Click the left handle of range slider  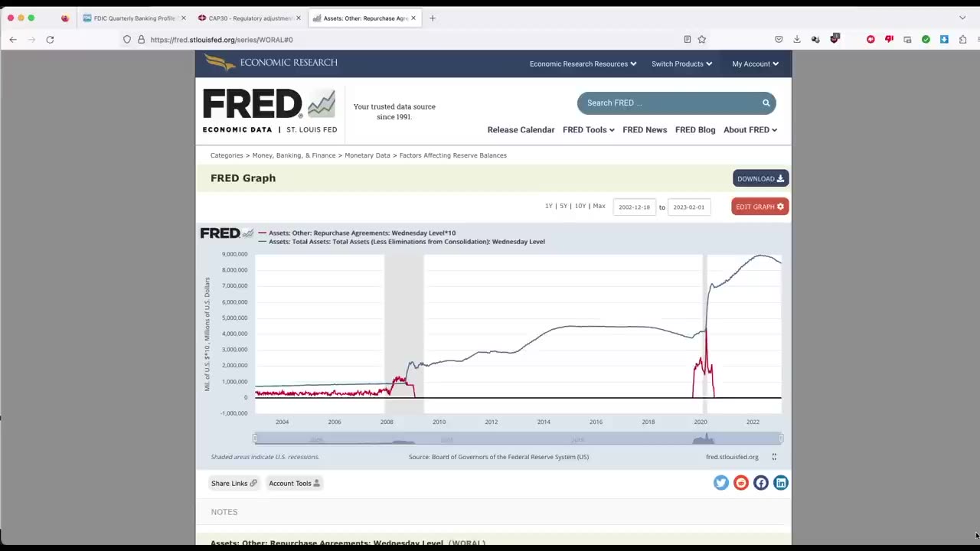tap(255, 439)
